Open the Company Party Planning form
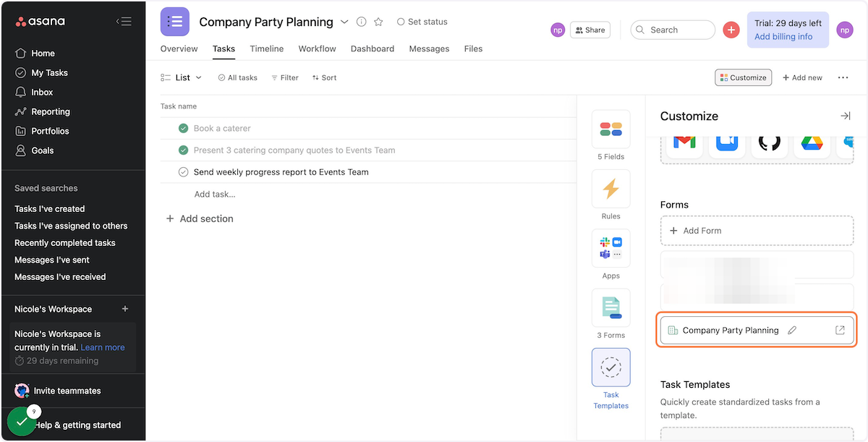This screenshot has width=868, height=442. click(757, 330)
